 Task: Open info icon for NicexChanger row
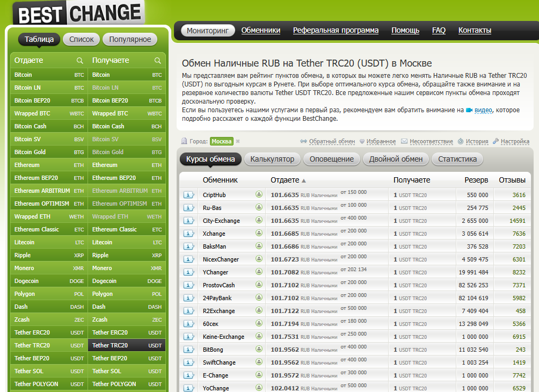point(188,259)
